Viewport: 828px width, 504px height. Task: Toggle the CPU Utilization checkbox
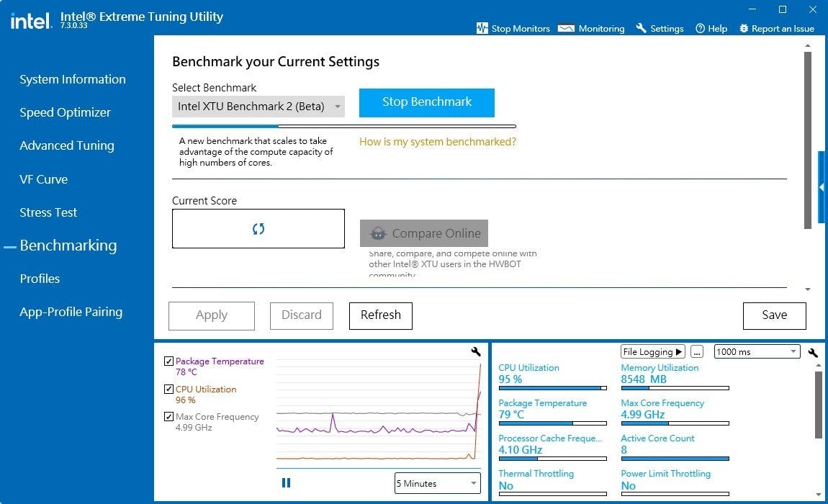(x=169, y=390)
